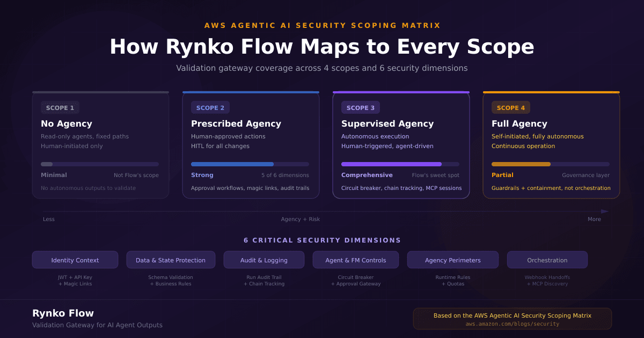This screenshot has width=644, height=338.
Task: Click the SCOPE 1 badge
Action: pyautogui.click(x=60, y=107)
